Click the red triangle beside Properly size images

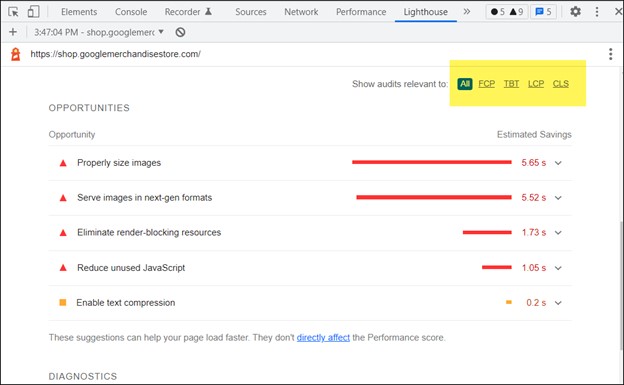[x=63, y=163]
